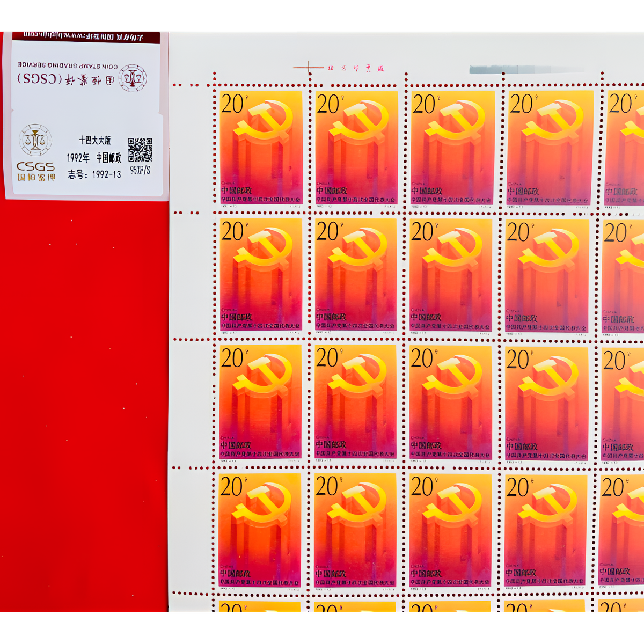Click the QR code on the grading label
Image resolution: width=644 pixels, height=644 pixels.
tap(140, 150)
